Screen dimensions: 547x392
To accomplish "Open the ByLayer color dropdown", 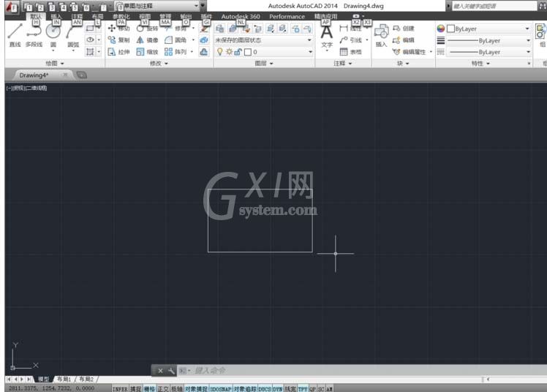I will coord(488,29).
